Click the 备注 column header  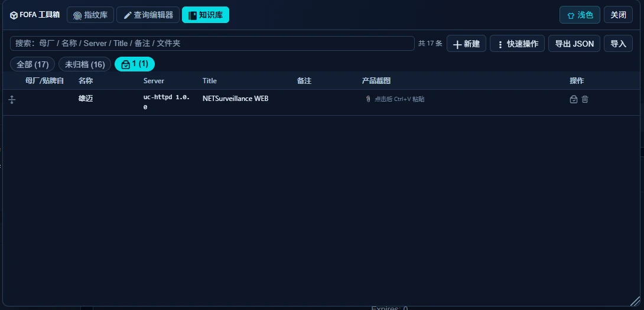pos(304,81)
